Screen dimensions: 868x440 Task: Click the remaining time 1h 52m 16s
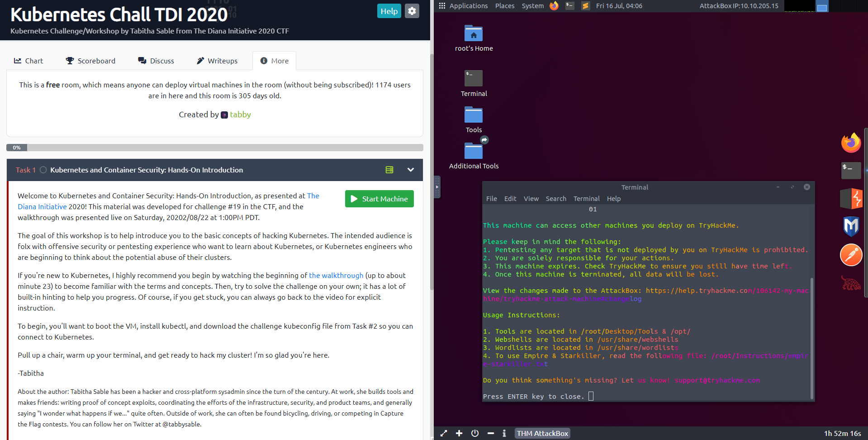click(x=842, y=433)
